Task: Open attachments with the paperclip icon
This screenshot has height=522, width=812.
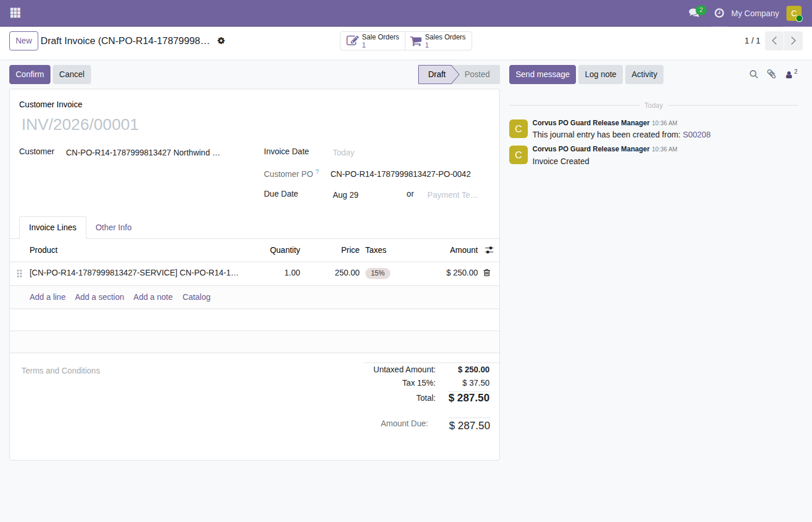Action: click(x=771, y=74)
